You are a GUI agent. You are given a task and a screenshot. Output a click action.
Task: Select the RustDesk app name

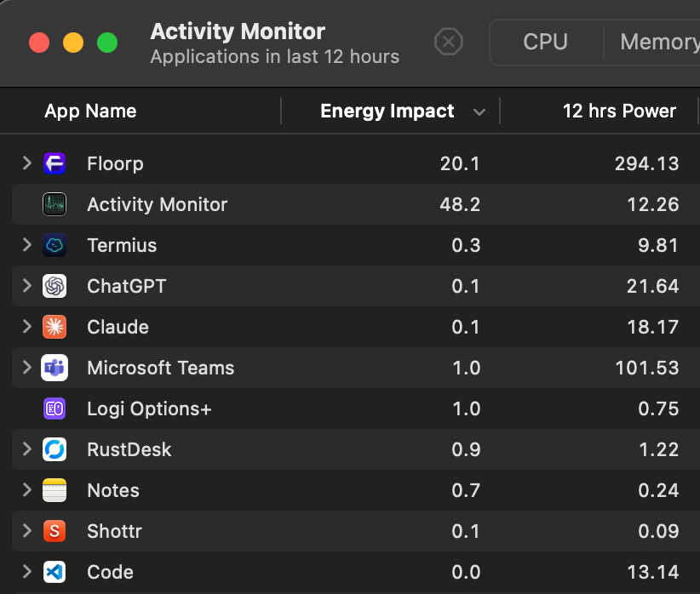129,450
